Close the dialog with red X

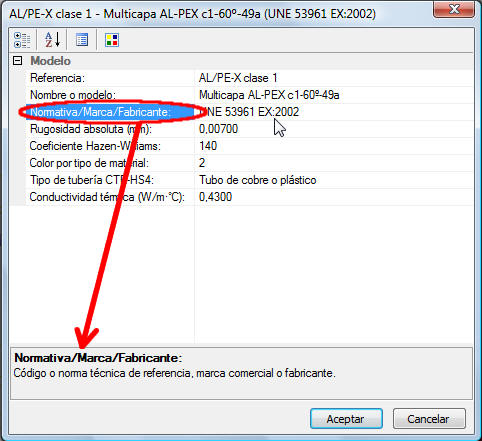[x=454, y=9]
